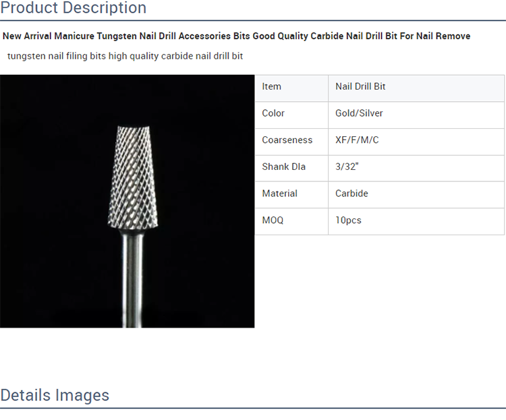Click the 'MOQ' label cell
Image resolution: width=506 pixels, height=420 pixels.
[273, 220]
